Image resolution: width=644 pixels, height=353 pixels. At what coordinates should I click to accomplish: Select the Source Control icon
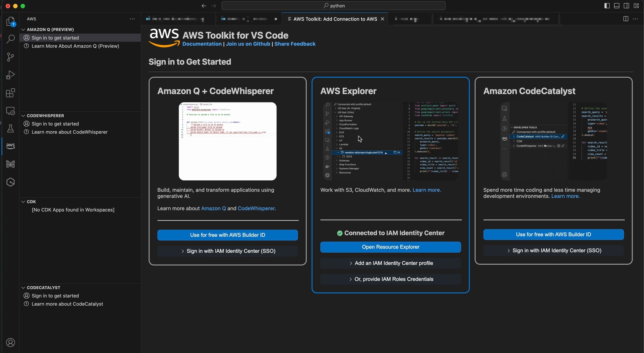[x=10, y=57]
